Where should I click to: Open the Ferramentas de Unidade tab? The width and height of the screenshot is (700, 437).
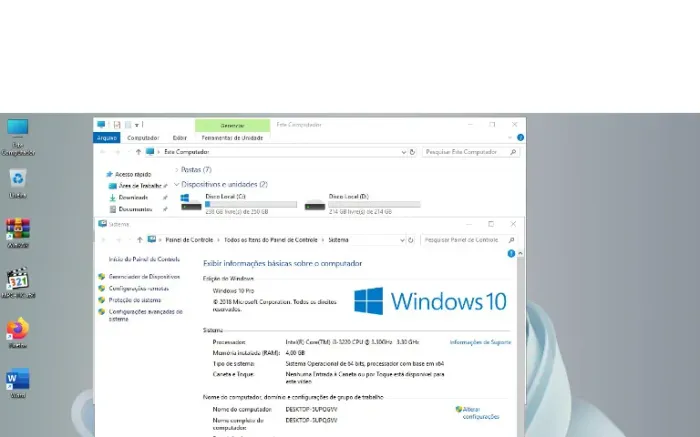(232, 138)
